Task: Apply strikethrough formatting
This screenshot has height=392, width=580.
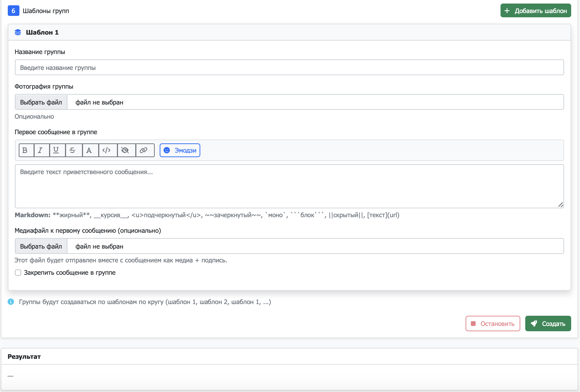Action: tap(73, 150)
